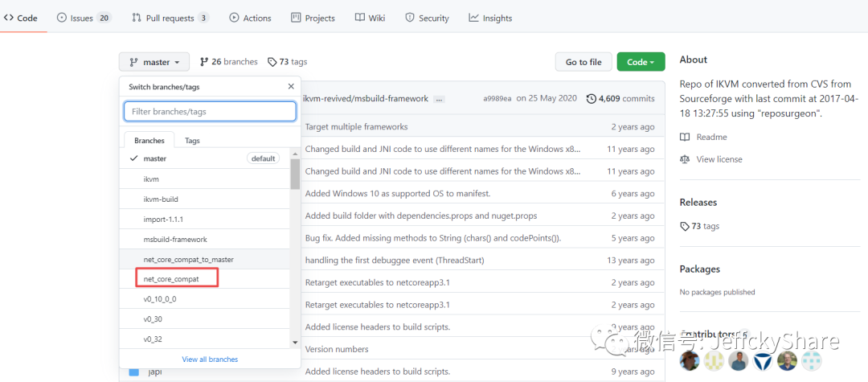
Task: Open commit hash a9989ea
Action: tap(497, 99)
